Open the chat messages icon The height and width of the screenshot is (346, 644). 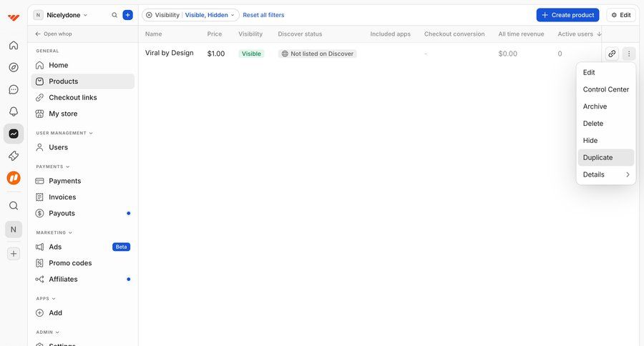click(13, 89)
